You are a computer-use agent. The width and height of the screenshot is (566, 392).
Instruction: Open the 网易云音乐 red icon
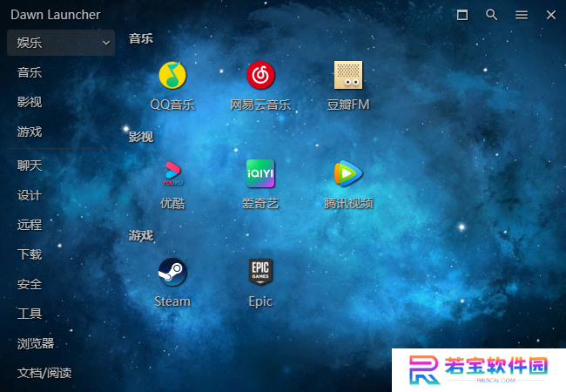[x=260, y=75]
